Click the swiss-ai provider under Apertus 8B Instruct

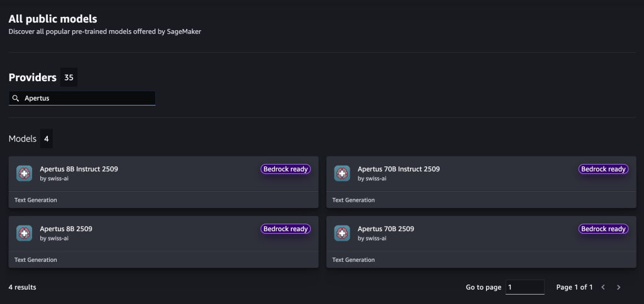[x=54, y=178]
